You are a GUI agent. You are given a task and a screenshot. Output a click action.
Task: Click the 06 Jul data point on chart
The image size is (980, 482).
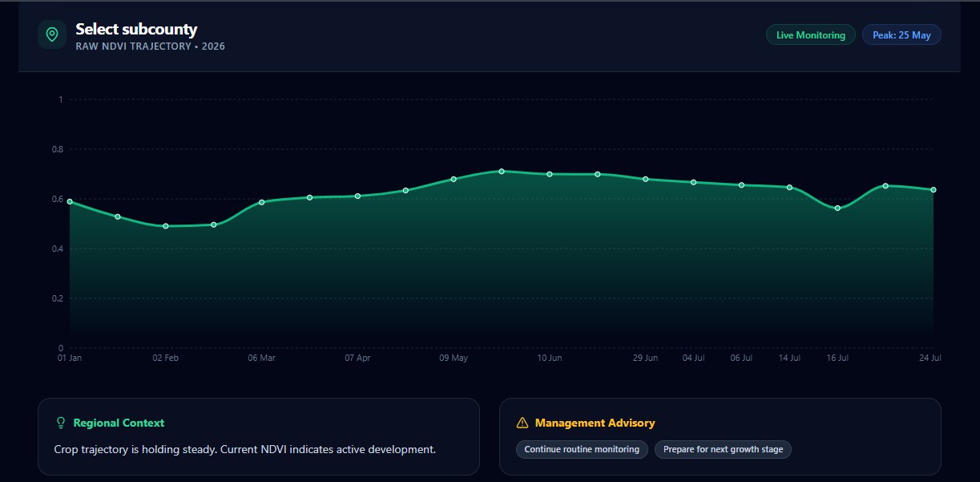coord(742,185)
